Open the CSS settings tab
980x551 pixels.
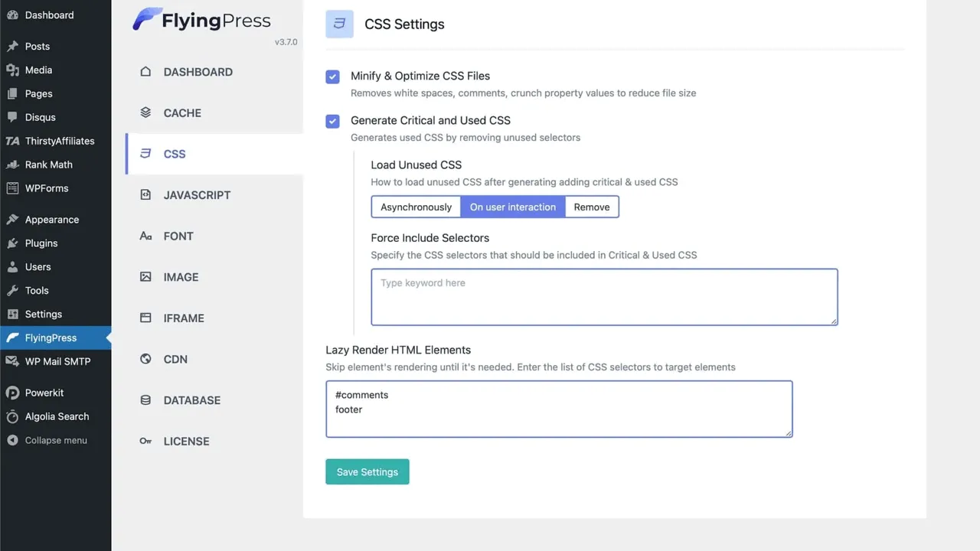coord(214,154)
